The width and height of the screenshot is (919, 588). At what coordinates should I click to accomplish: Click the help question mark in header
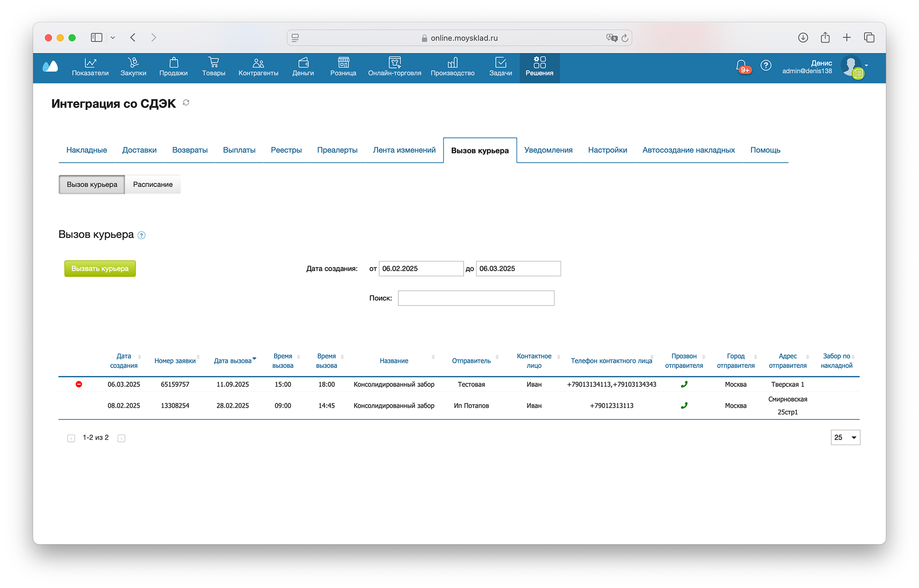(x=766, y=65)
